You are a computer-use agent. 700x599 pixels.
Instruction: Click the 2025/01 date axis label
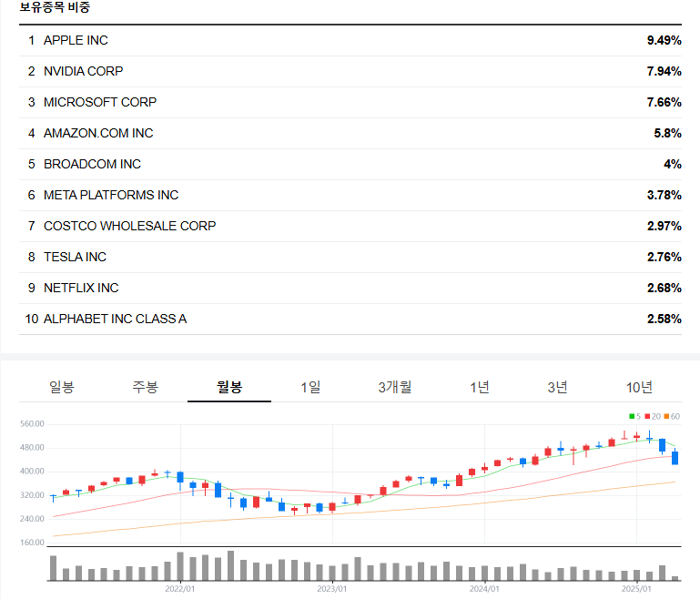(x=636, y=589)
